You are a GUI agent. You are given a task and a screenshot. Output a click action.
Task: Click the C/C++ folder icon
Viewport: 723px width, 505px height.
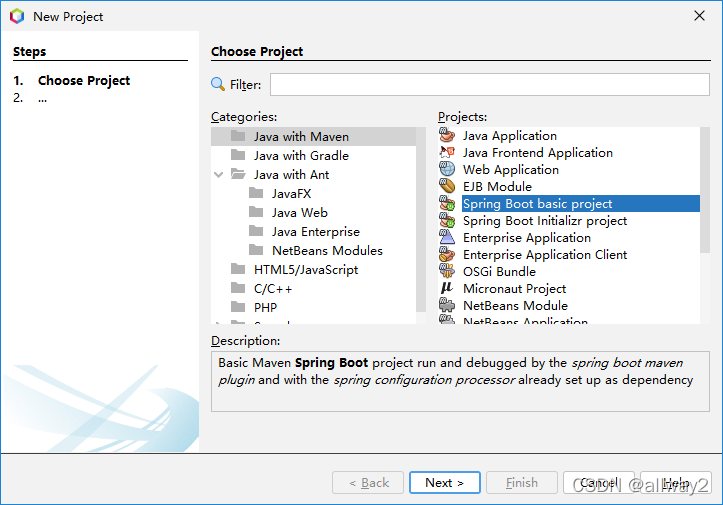click(x=238, y=289)
